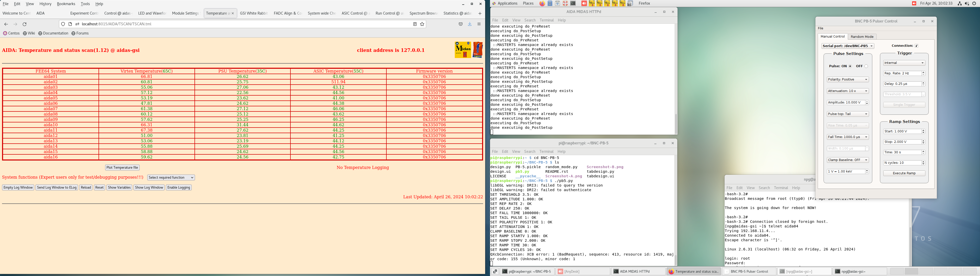980x276 pixels.
Task: Open the Pulse top: Tail dropdown
Action: point(848,114)
